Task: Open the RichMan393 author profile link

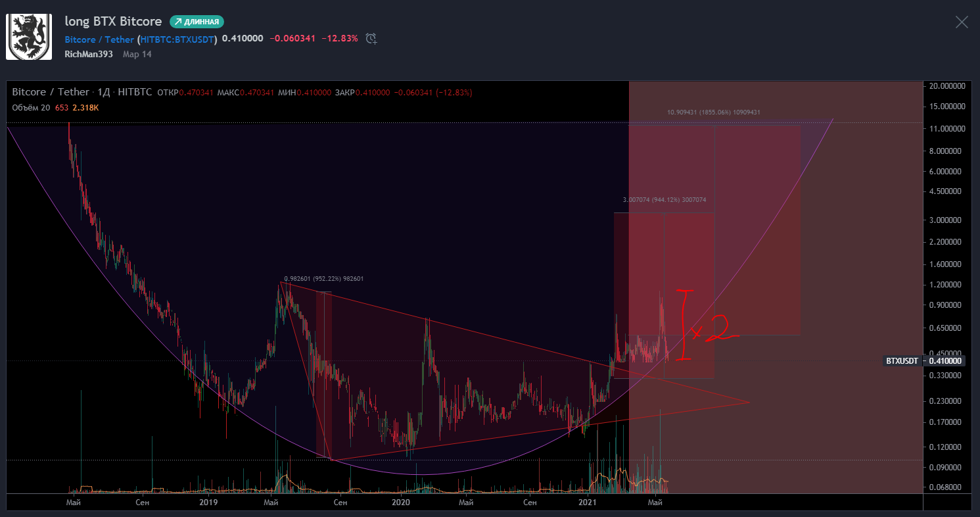Action: [x=88, y=54]
